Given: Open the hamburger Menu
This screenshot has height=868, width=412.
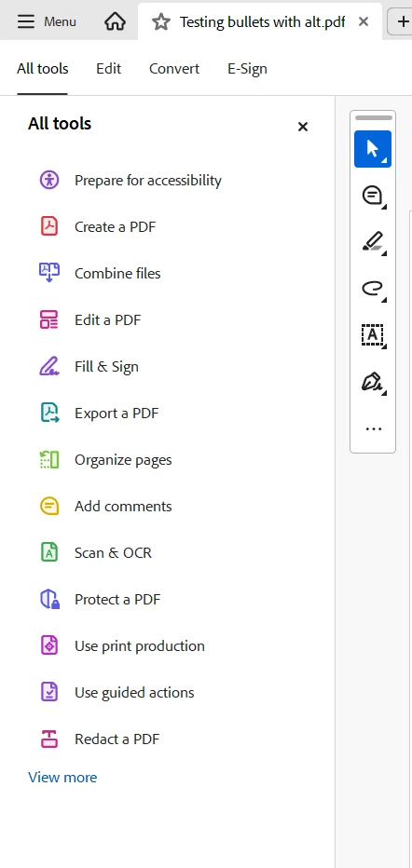Looking at the screenshot, I should click(47, 21).
